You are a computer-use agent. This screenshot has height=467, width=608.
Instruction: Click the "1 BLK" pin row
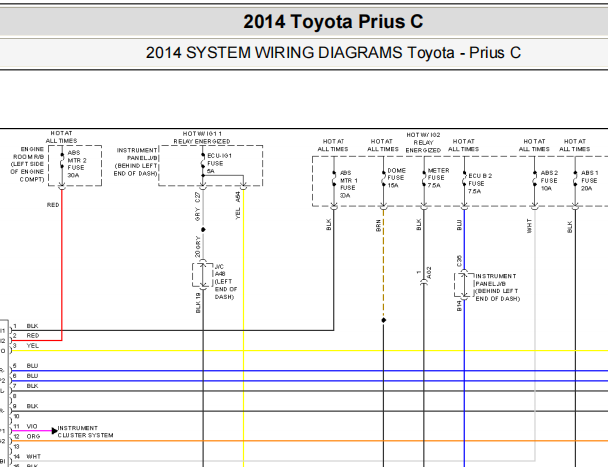26,326
